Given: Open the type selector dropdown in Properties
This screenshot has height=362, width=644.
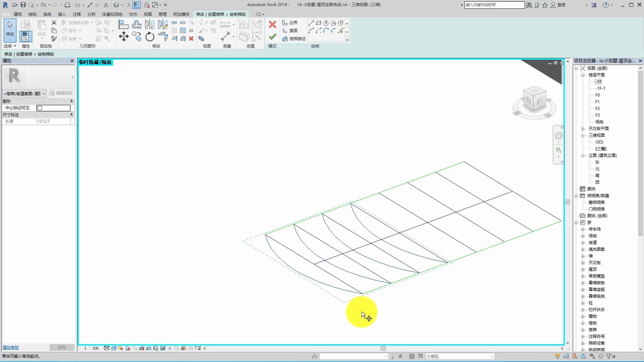Looking at the screenshot, I should [72, 77].
